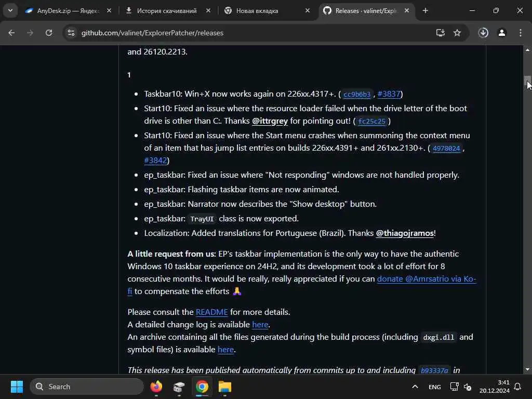Open network status tray icon
Viewport: 532px width, 399px height.
pos(454,387)
